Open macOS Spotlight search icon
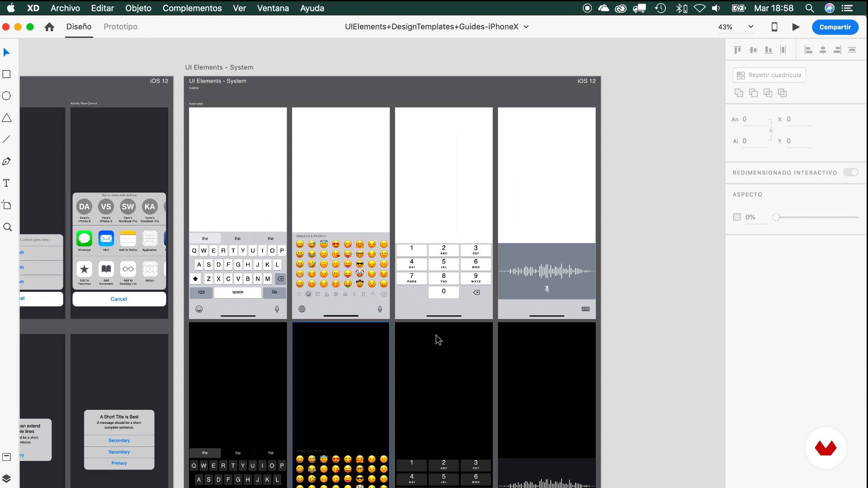This screenshot has height=488, width=868. tap(810, 8)
